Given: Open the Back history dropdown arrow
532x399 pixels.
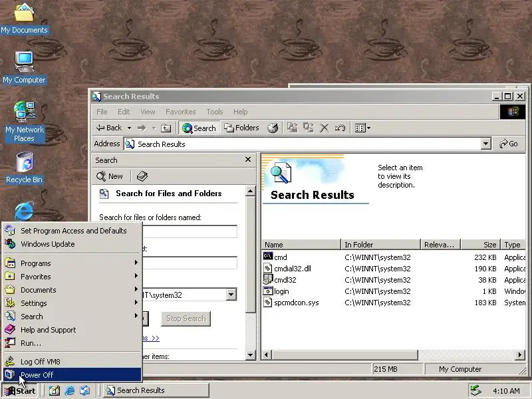Looking at the screenshot, I should click(129, 128).
